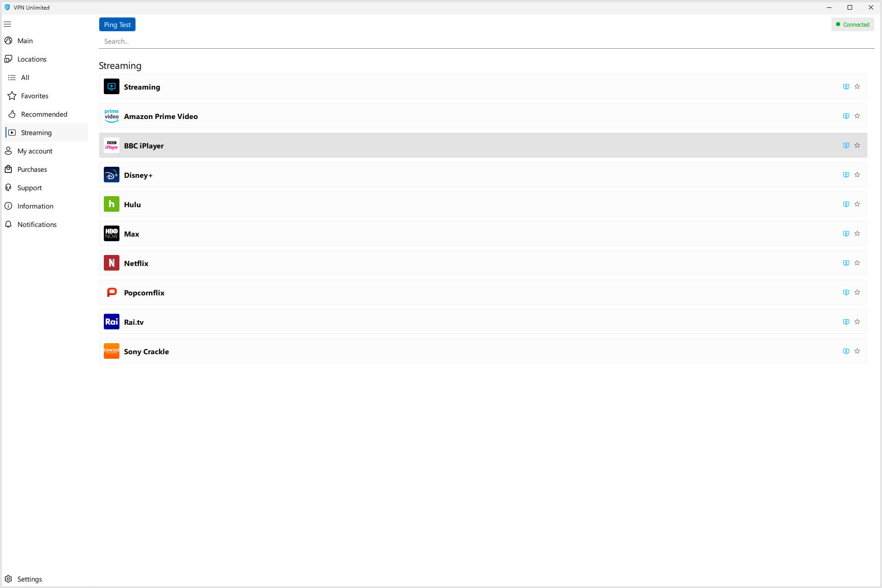Click the Ping Test button
The width and height of the screenshot is (882, 588).
pyautogui.click(x=118, y=24)
